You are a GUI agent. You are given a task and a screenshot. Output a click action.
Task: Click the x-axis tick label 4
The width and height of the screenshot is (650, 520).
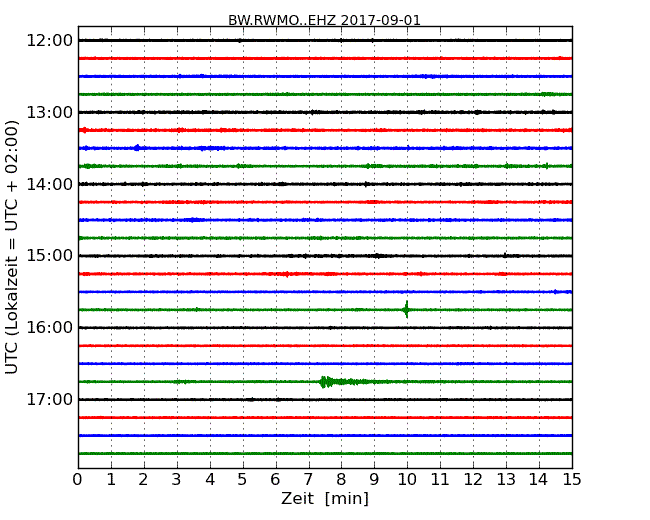click(210, 480)
